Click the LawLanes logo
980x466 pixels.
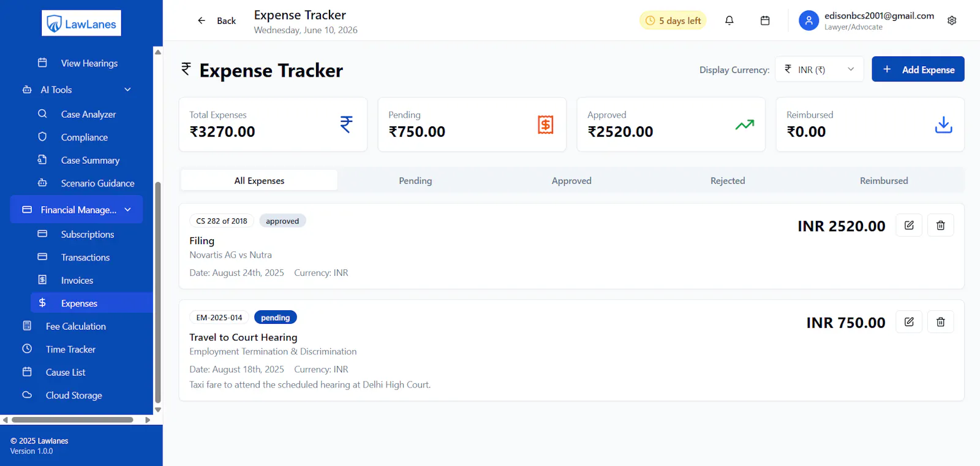pos(81,23)
